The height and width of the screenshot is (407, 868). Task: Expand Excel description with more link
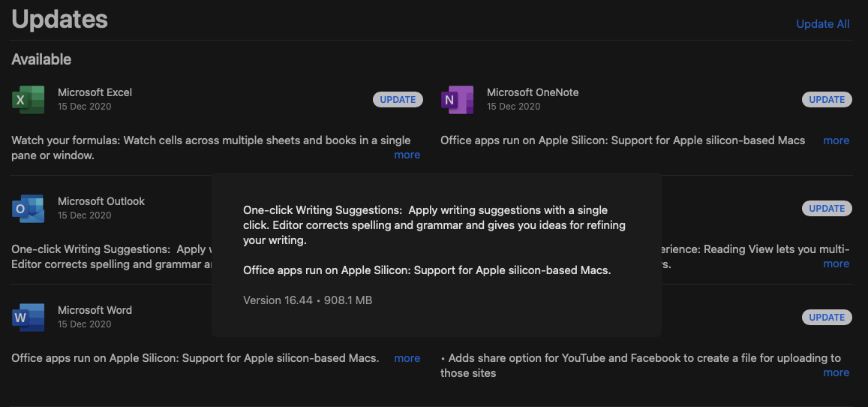407,155
